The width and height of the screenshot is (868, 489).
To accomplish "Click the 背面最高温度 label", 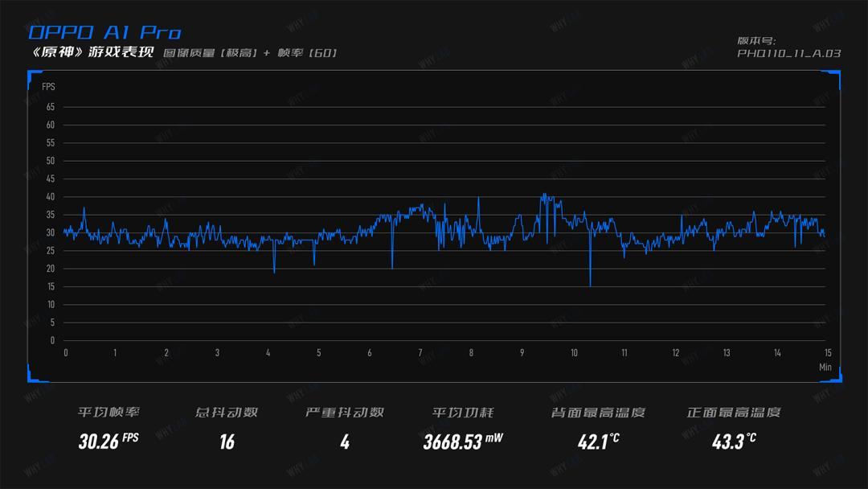I will click(x=598, y=412).
